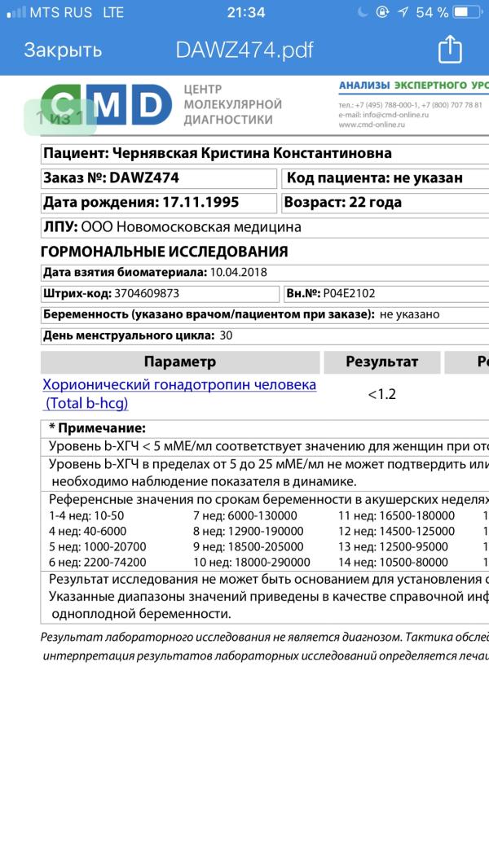Screen dimensions: 489x868
Task: Tap the page indicator '1 из 1'
Action: click(x=59, y=117)
